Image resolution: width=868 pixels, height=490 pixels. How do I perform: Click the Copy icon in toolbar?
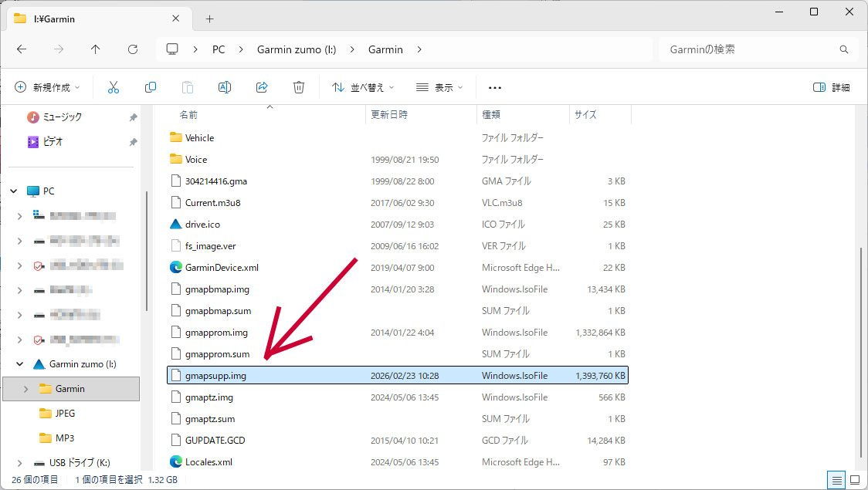[151, 87]
